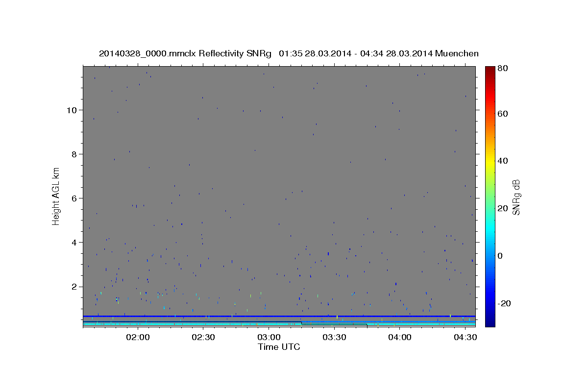This screenshot has width=588, height=392.
Task: Select the 'SNRg dB' colorbar label
Action: (x=516, y=197)
